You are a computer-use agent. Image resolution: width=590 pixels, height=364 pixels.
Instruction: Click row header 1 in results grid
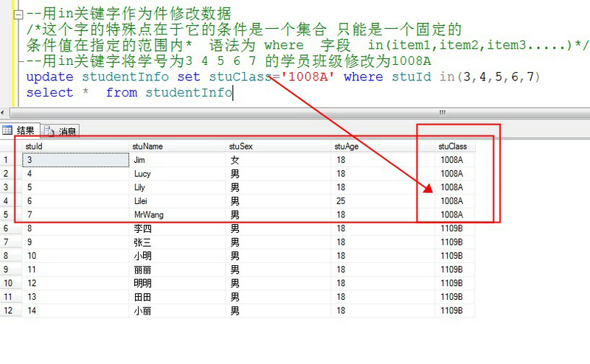(11, 160)
